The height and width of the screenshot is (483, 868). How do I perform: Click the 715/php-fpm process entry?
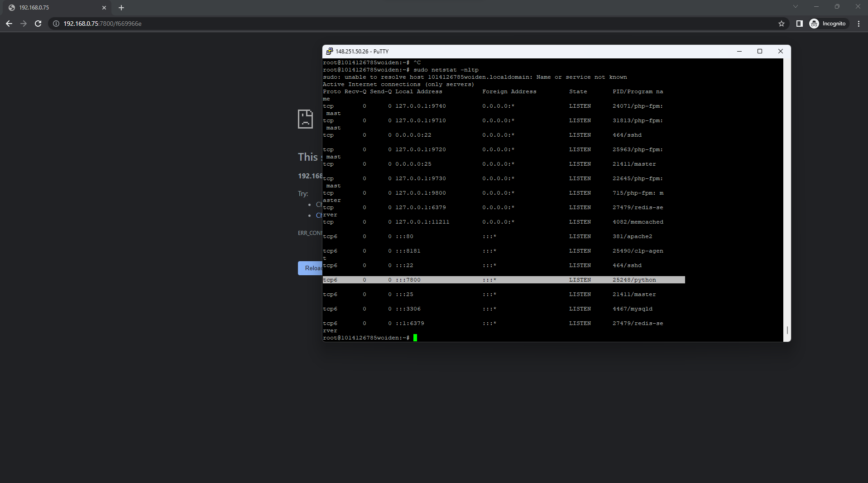pos(638,193)
